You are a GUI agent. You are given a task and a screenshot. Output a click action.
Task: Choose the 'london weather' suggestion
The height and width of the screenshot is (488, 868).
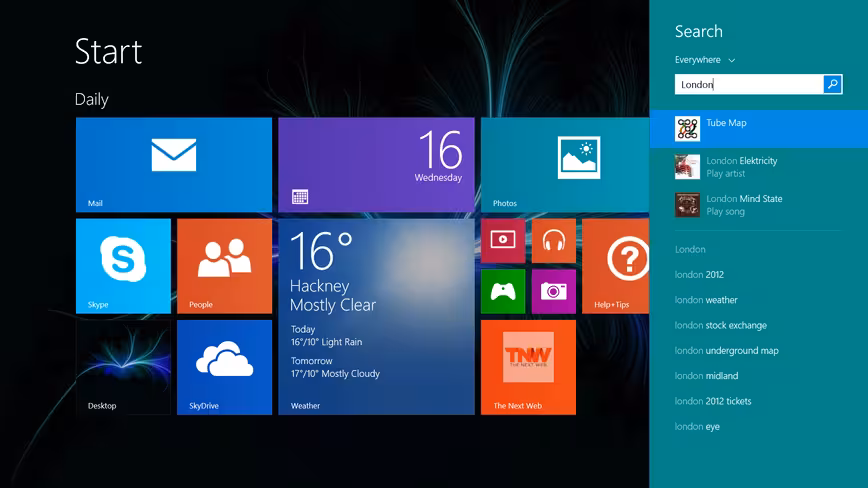(706, 300)
